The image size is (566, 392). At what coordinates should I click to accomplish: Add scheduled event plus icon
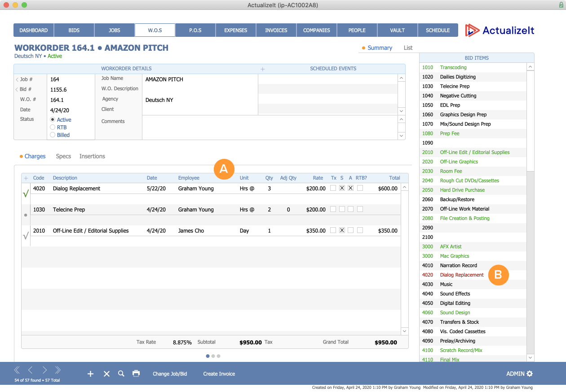(x=263, y=69)
